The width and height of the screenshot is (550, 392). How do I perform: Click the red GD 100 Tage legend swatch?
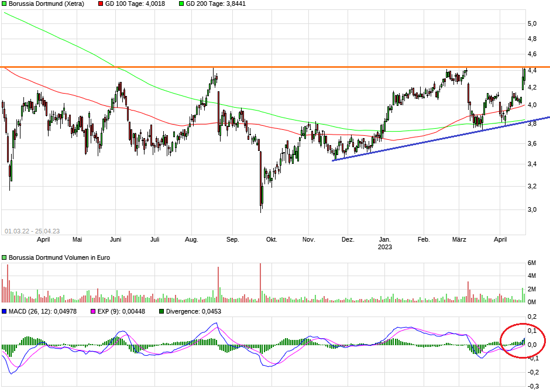tap(101, 4)
